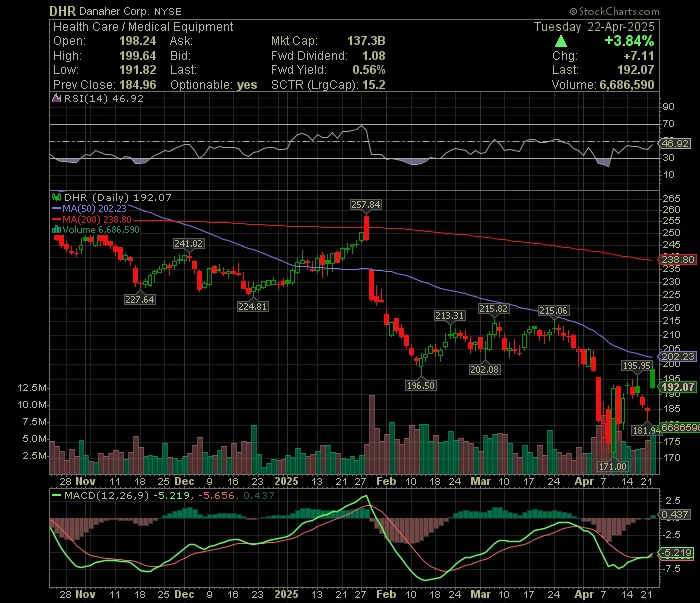The width and height of the screenshot is (700, 603).
Task: Click the candlestick icon before DHR (Daily)
Action: click(56, 197)
